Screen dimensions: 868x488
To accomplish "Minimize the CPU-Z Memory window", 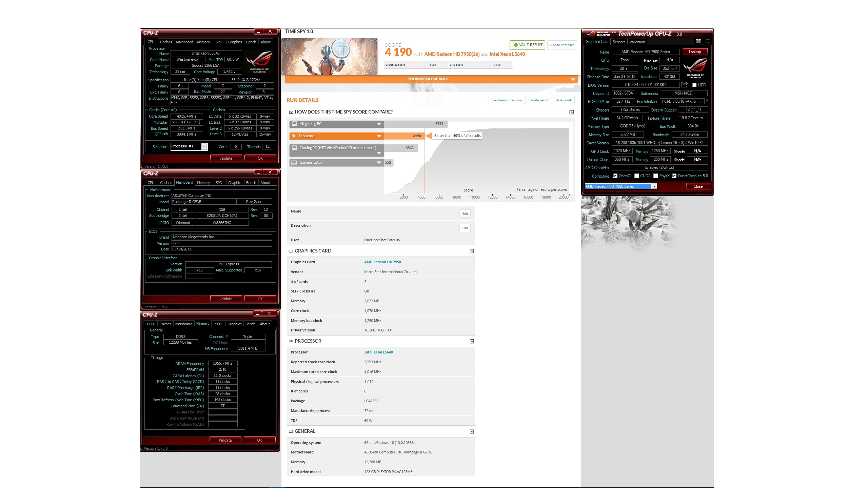I will pyautogui.click(x=258, y=313).
